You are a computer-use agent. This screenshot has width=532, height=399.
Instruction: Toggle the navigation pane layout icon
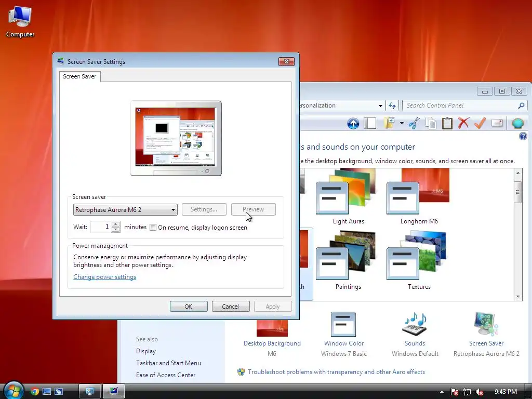370,123
